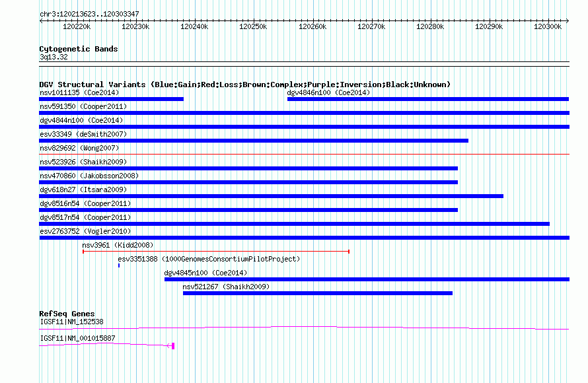Click the 3q13.32 cytogenetic band line
The image size is (588, 383).
coord(304,64)
